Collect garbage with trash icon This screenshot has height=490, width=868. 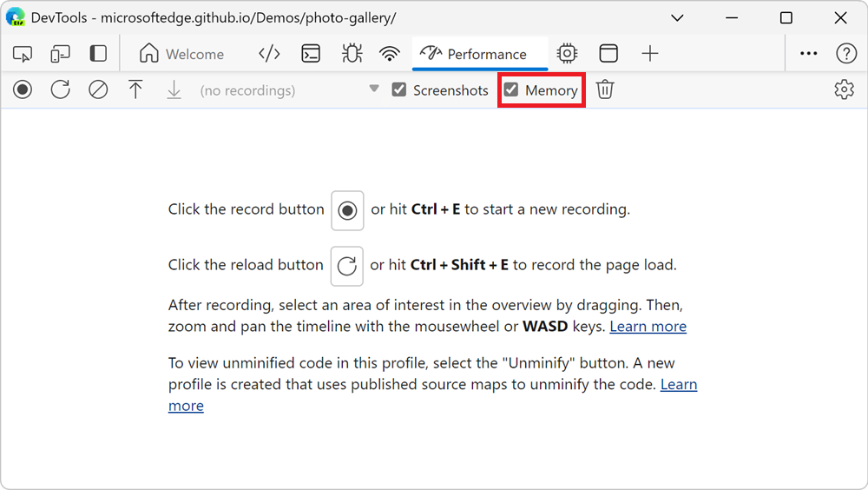(605, 89)
